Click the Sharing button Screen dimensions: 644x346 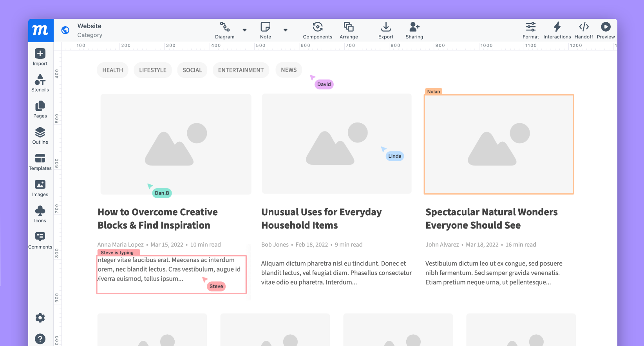(x=414, y=30)
